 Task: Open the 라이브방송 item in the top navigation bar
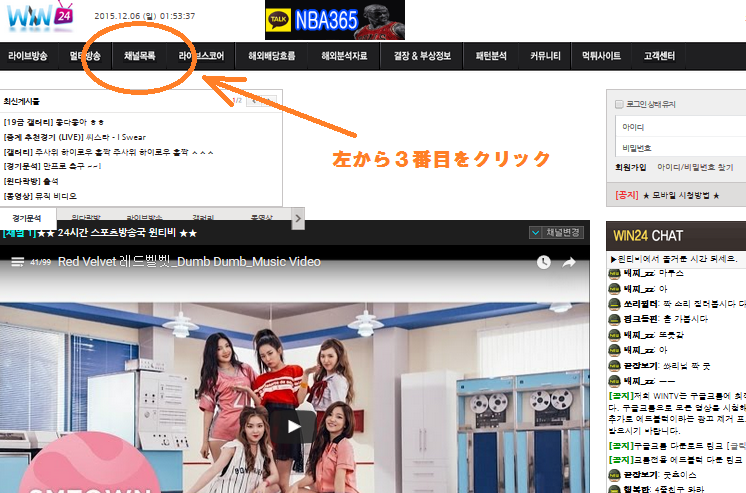click(28, 56)
